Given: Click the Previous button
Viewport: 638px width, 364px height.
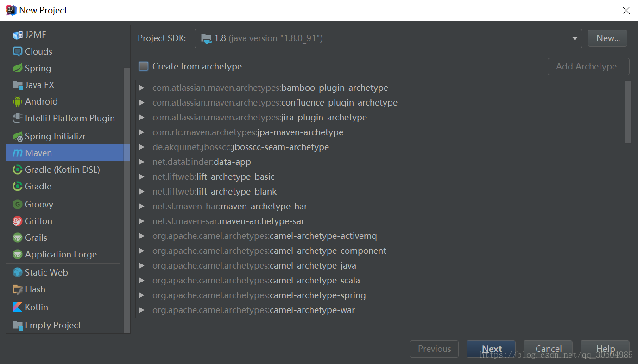Looking at the screenshot, I should 434,349.
